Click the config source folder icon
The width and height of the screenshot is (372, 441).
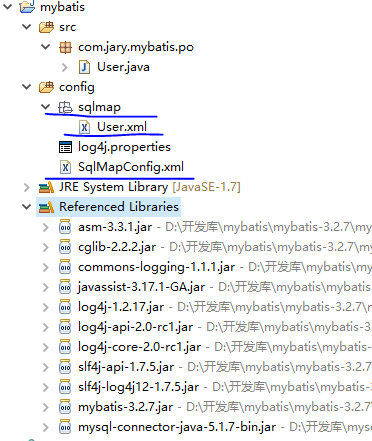point(46,87)
